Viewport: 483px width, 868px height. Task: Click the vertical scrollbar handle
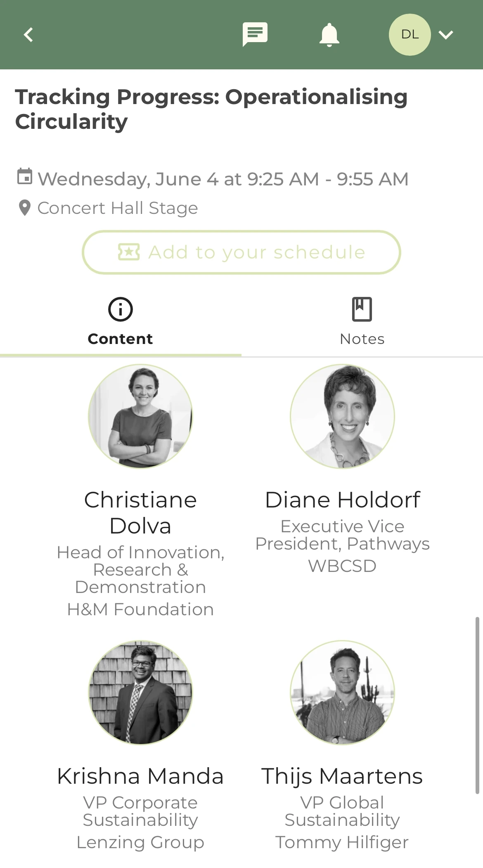point(477,705)
